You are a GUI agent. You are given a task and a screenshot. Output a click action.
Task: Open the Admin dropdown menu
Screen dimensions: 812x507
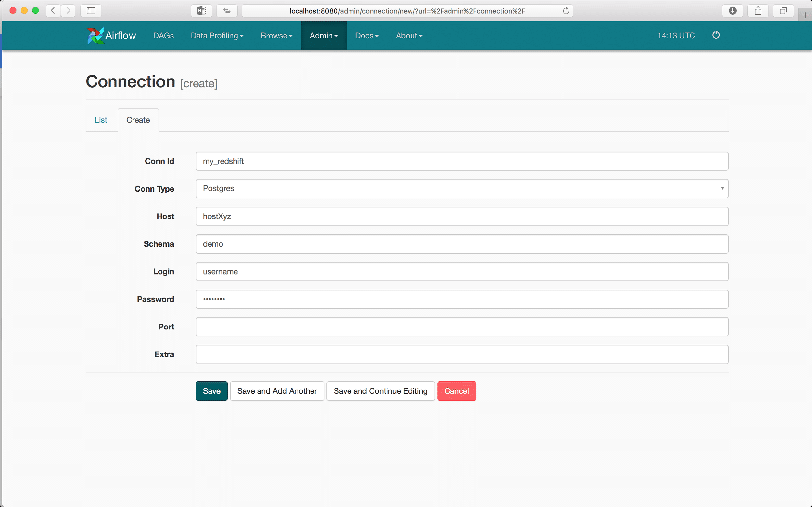click(323, 35)
